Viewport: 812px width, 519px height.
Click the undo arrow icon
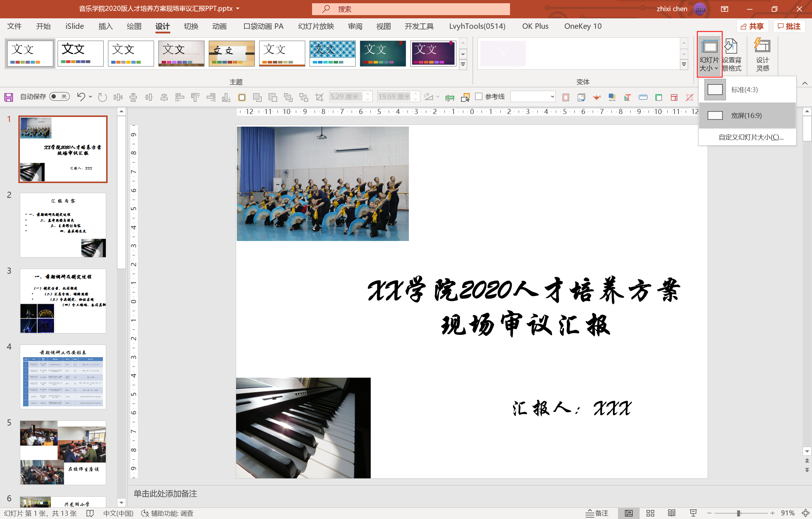81,97
